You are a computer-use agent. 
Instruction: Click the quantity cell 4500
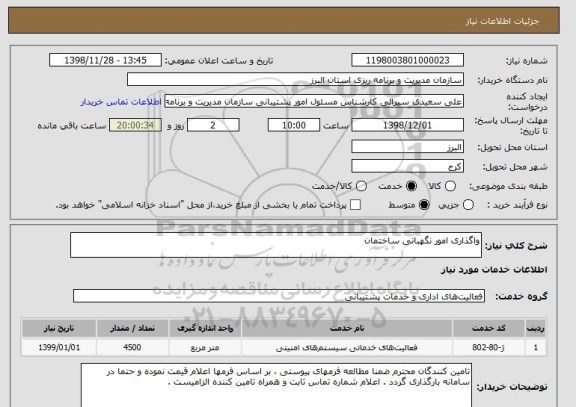[132, 347]
